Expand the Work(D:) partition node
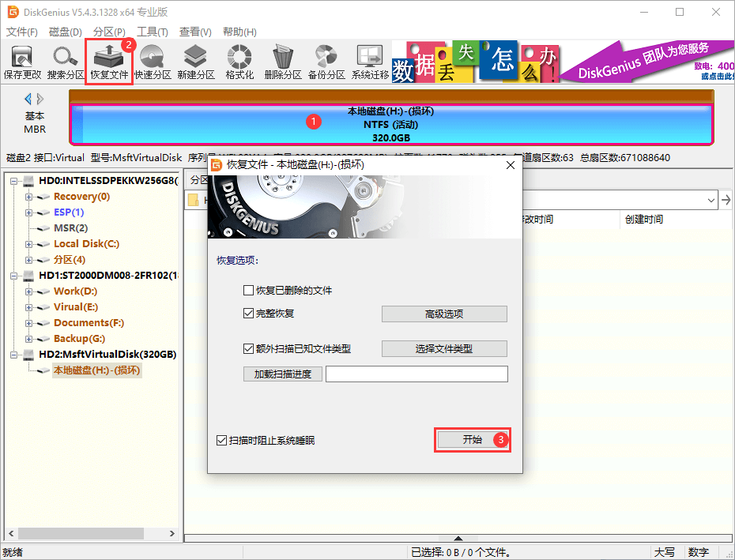 pos(29,291)
